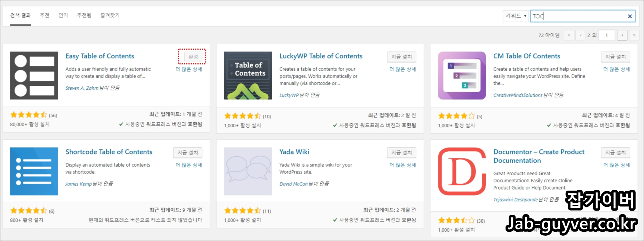The width and height of the screenshot is (644, 241).
Task: Install Documentor with 지금 설치
Action: click(x=615, y=153)
